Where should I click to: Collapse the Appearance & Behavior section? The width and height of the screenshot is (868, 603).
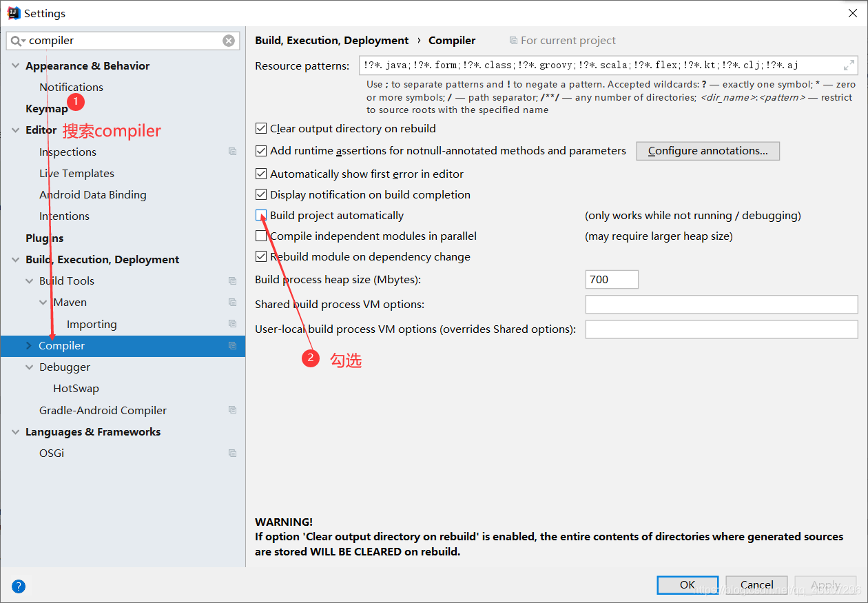point(15,65)
